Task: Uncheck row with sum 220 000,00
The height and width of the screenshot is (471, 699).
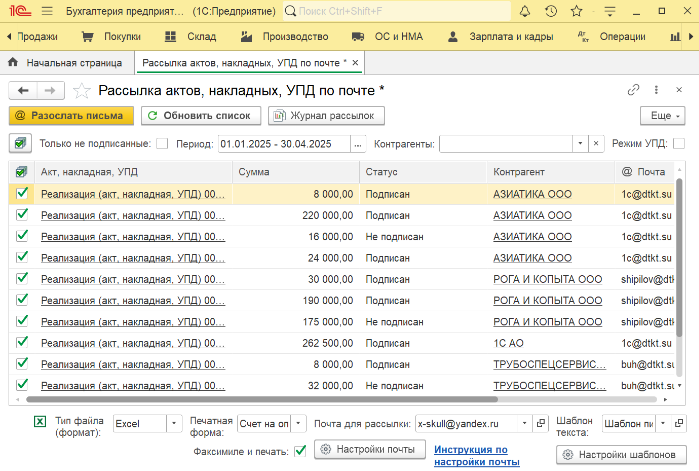Action: tap(21, 215)
